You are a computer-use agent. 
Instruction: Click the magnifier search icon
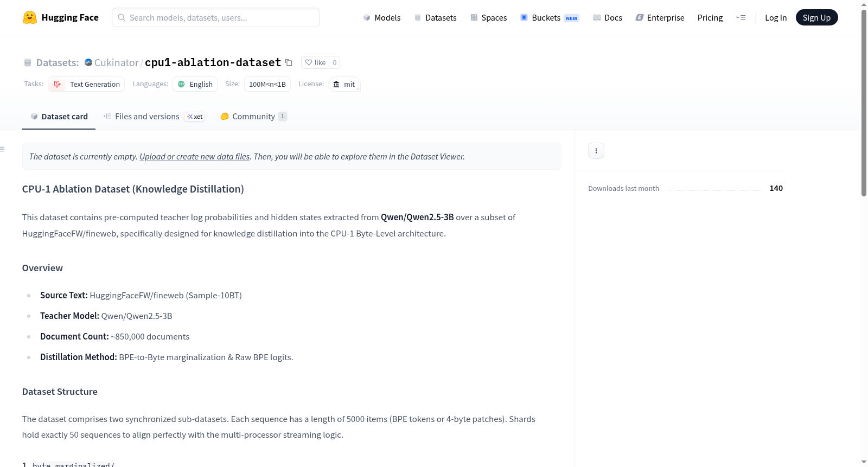[122, 17]
